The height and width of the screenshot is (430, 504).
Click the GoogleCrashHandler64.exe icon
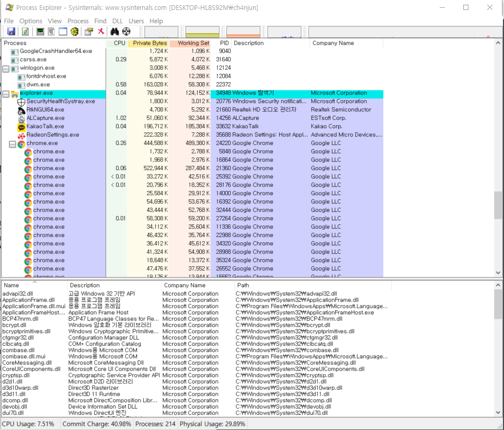pos(15,52)
